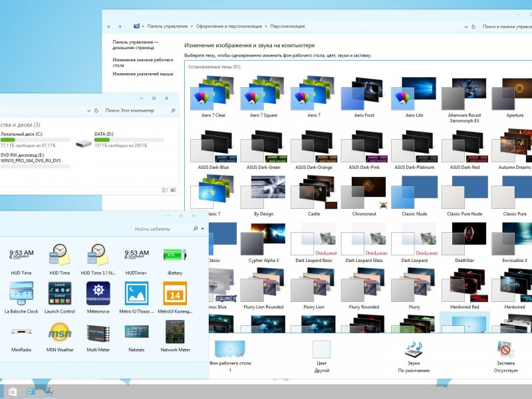Open Панель управления — домашняя страница link
Screen dimensions: 532x399
point(136,45)
